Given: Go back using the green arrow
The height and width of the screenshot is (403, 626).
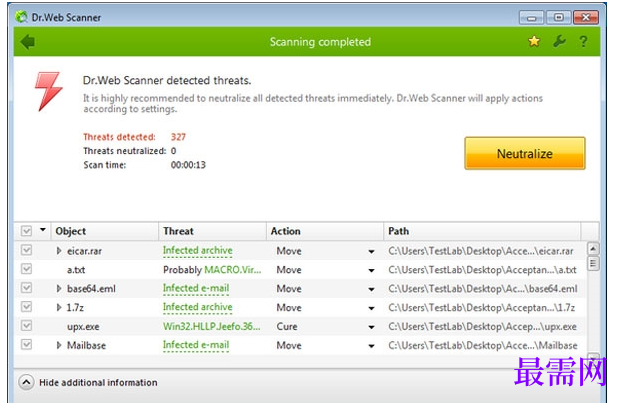Looking at the screenshot, I should [x=28, y=42].
